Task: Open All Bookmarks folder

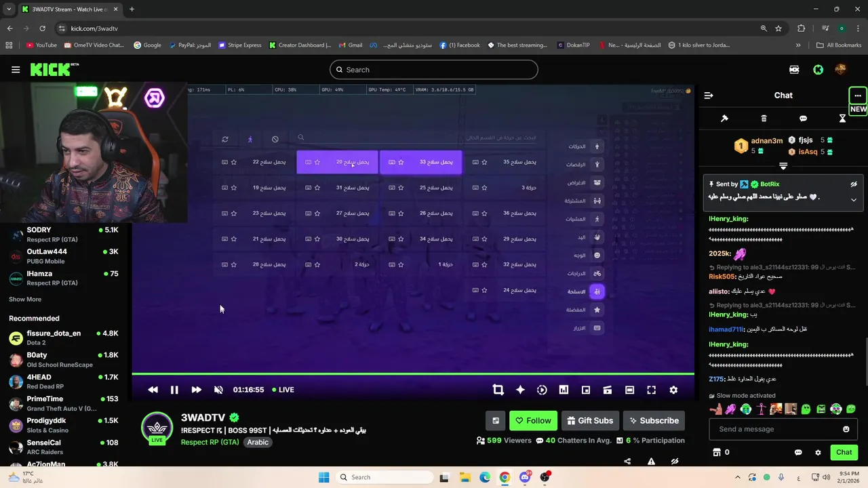Action: click(839, 45)
